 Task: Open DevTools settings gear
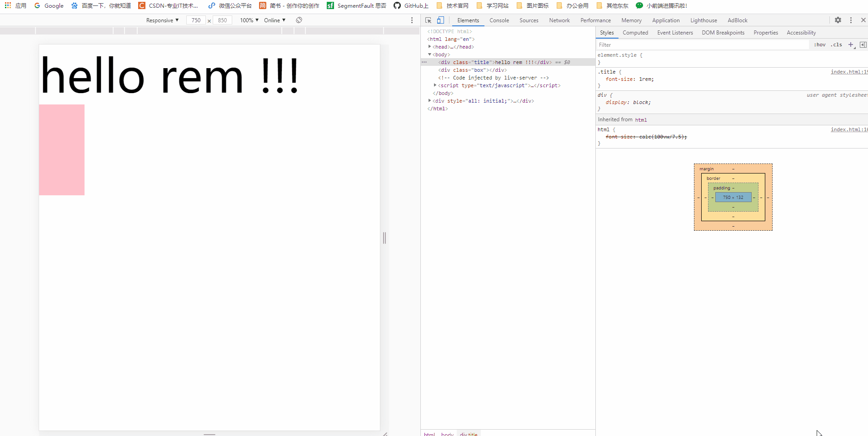(838, 20)
